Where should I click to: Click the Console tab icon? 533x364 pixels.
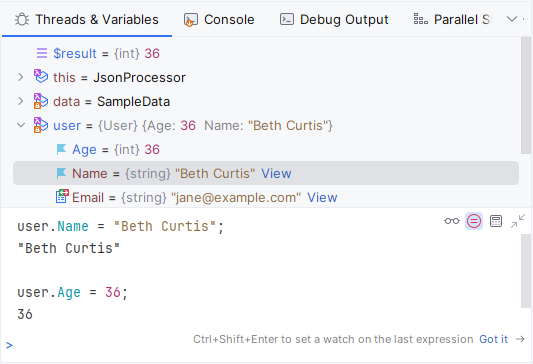click(191, 20)
